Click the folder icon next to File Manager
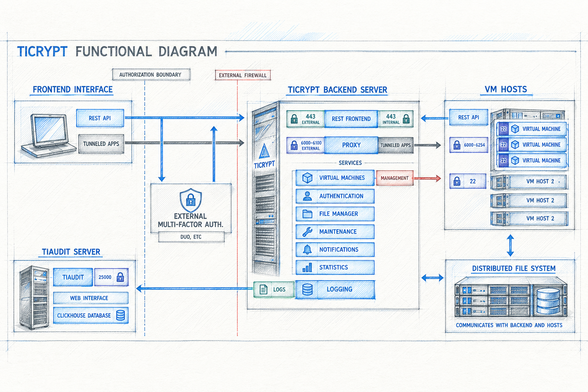 (x=307, y=214)
